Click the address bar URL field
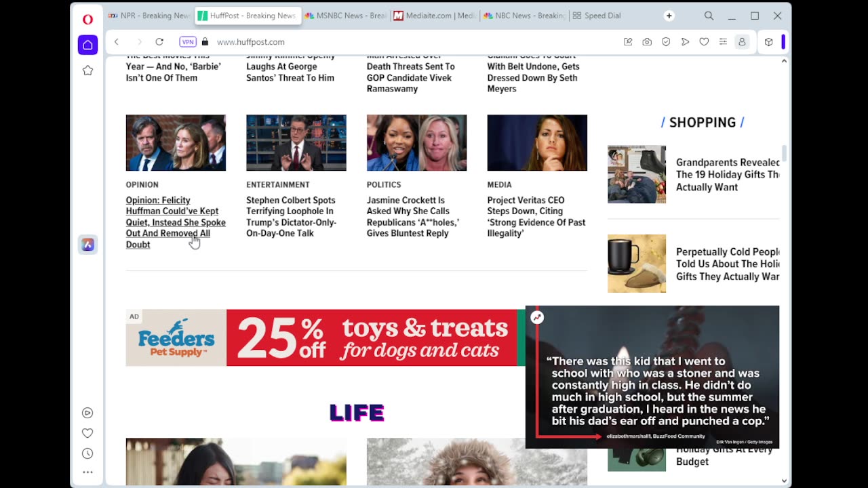Screen dimensions: 868x488 coord(414,42)
